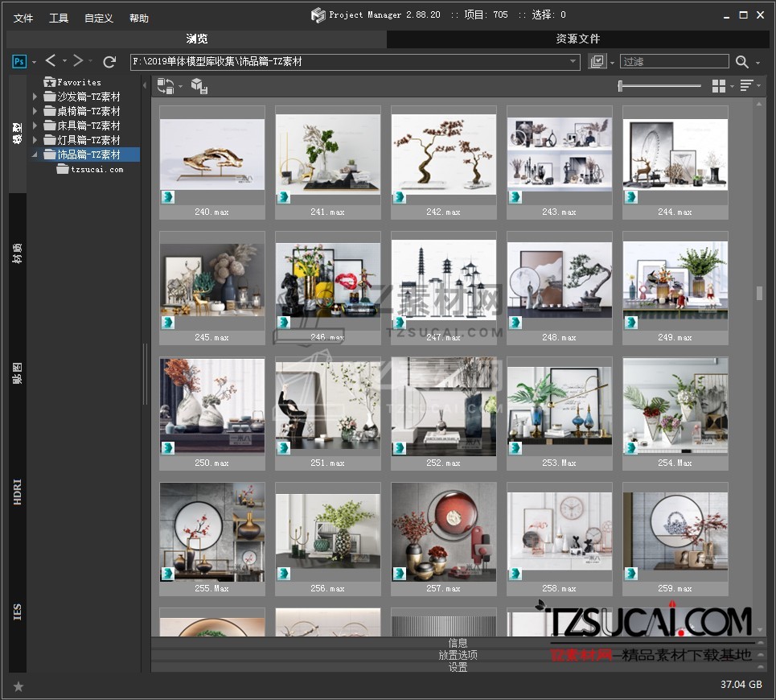Expand the 沙发篇-TZ素材 folder
Image resolution: width=776 pixels, height=700 pixels.
(35, 97)
